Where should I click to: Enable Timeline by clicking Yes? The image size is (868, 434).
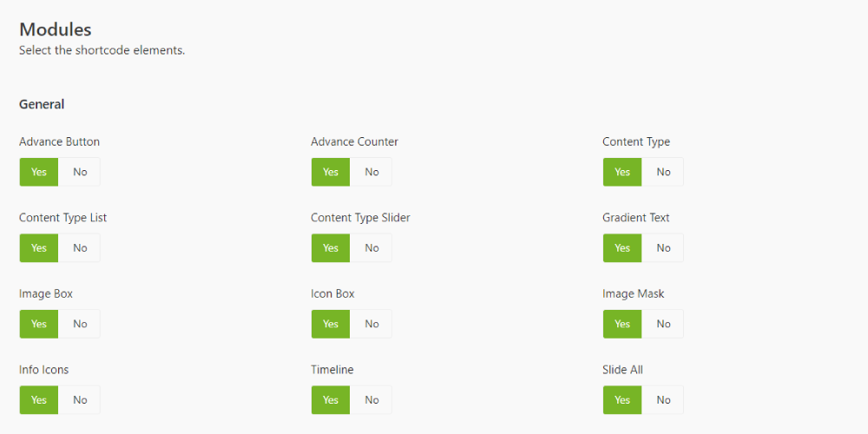(x=331, y=400)
